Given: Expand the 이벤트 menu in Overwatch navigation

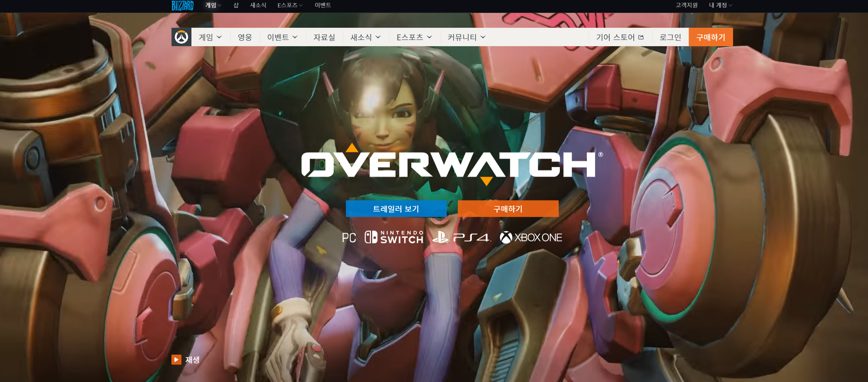Looking at the screenshot, I should coord(282,37).
